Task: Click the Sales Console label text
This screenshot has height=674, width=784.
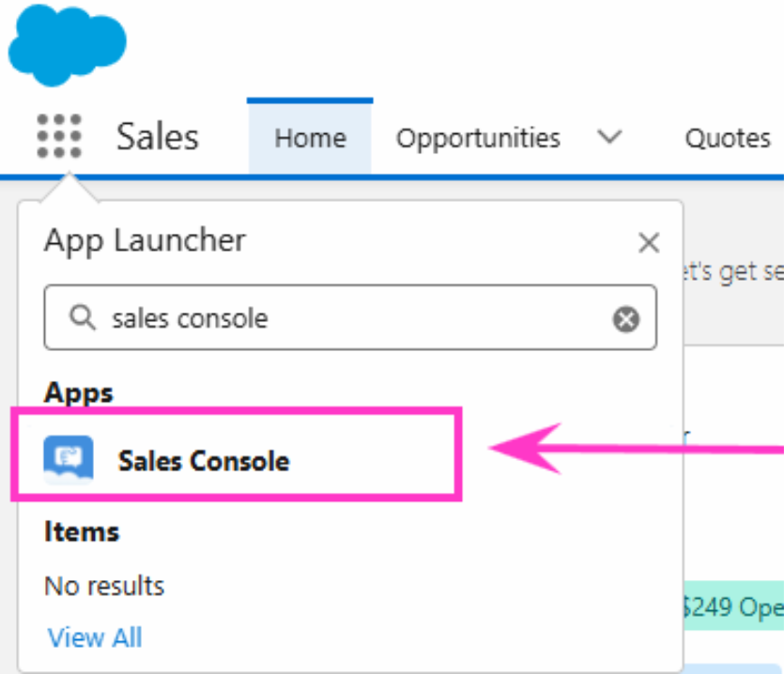Action: (x=204, y=461)
